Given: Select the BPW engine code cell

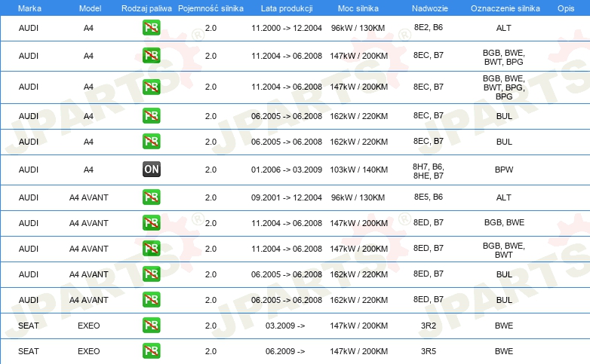Looking at the screenshot, I should tap(504, 170).
